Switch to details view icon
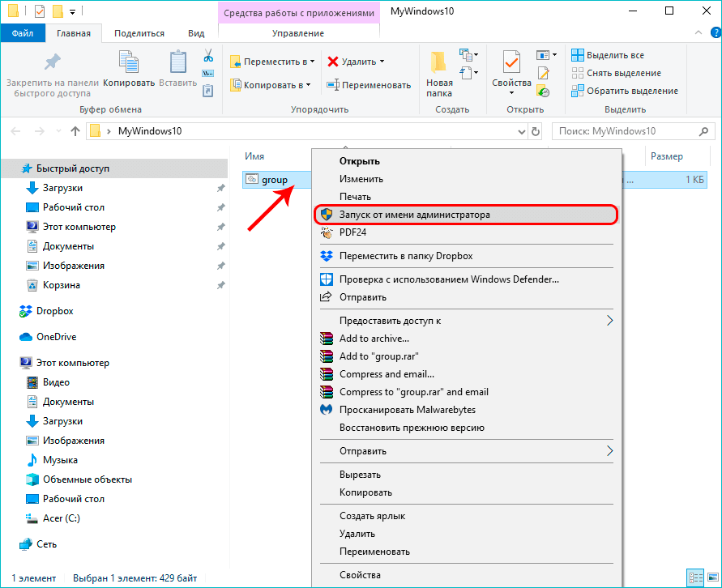722x588 pixels. [694, 577]
